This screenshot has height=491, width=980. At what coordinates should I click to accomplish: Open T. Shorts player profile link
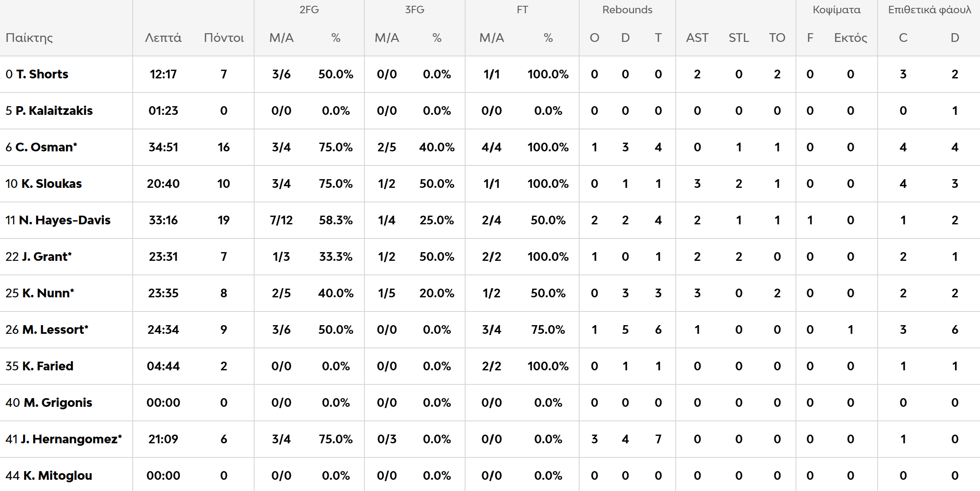tap(42, 74)
